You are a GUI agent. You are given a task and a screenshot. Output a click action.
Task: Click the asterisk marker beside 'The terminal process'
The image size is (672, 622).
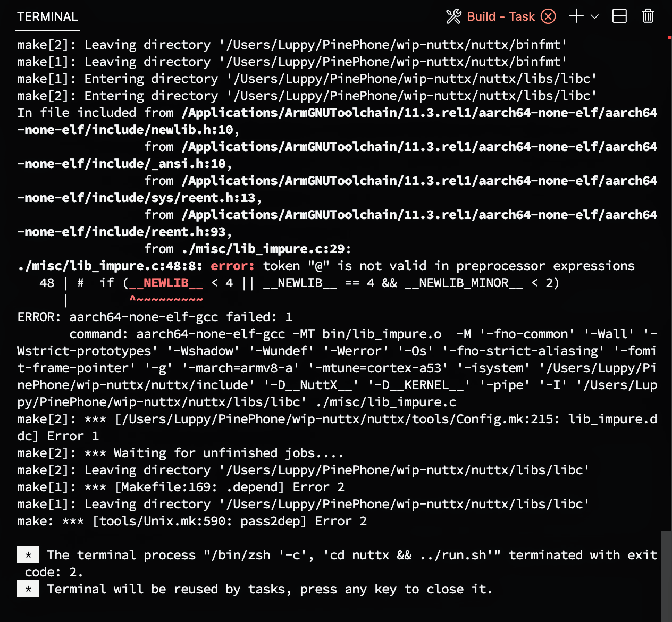click(x=28, y=555)
